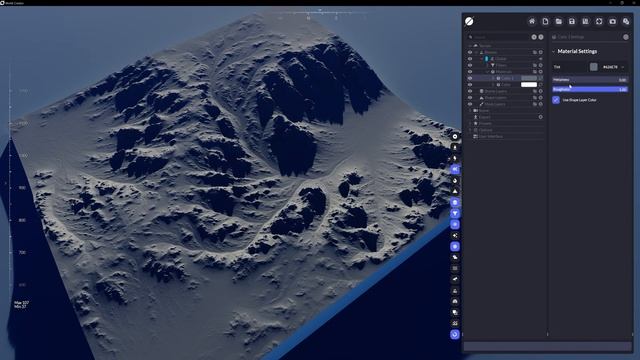
Task: Click the Home icon in top toolbar
Action: [x=531, y=21]
